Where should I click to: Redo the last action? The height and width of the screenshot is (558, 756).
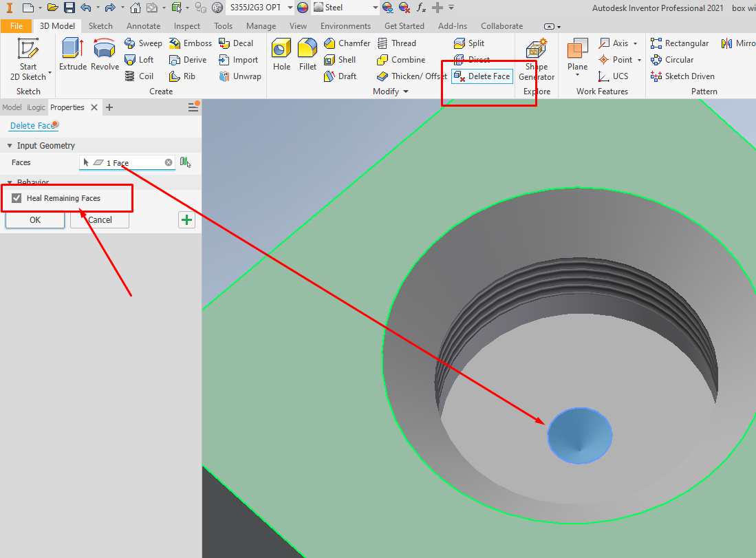tap(110, 8)
